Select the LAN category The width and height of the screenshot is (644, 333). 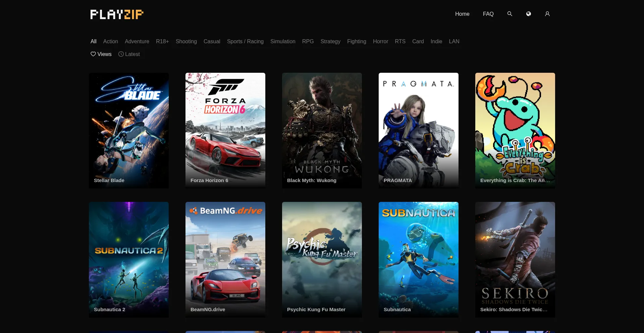click(x=454, y=42)
